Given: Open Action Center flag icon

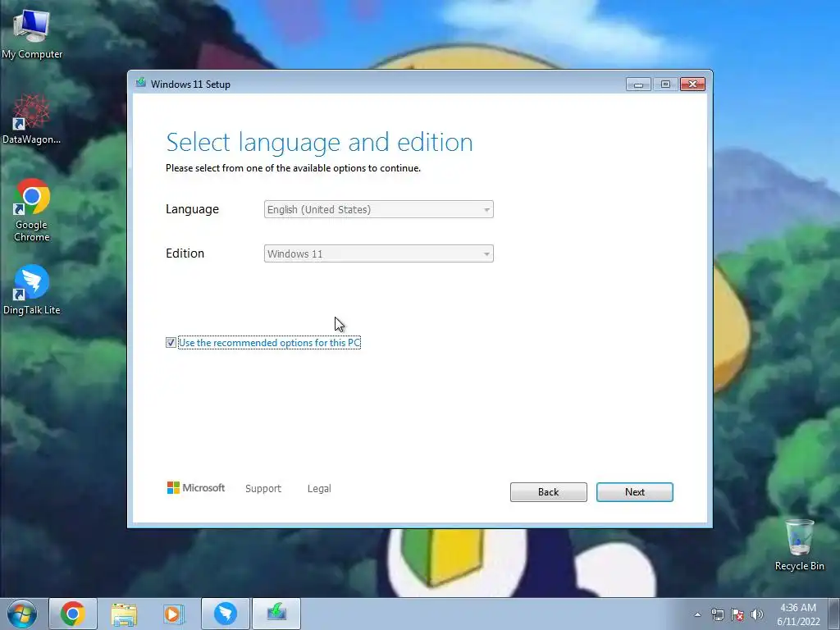Looking at the screenshot, I should point(737,614).
